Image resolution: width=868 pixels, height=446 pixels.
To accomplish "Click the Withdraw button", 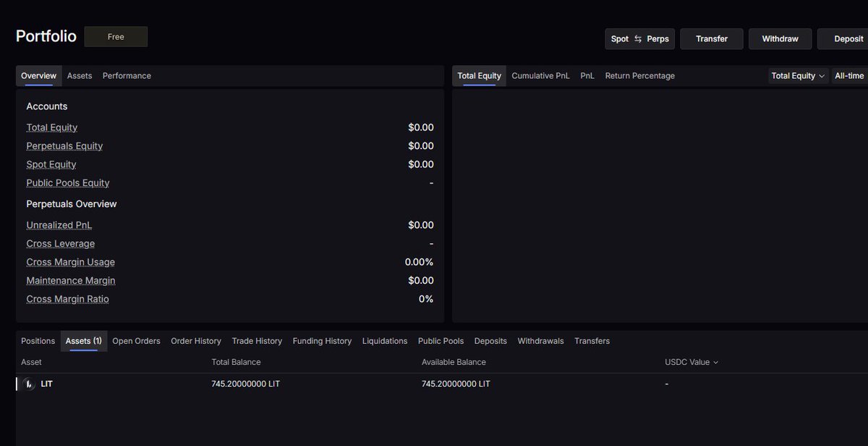I will pyautogui.click(x=780, y=38).
